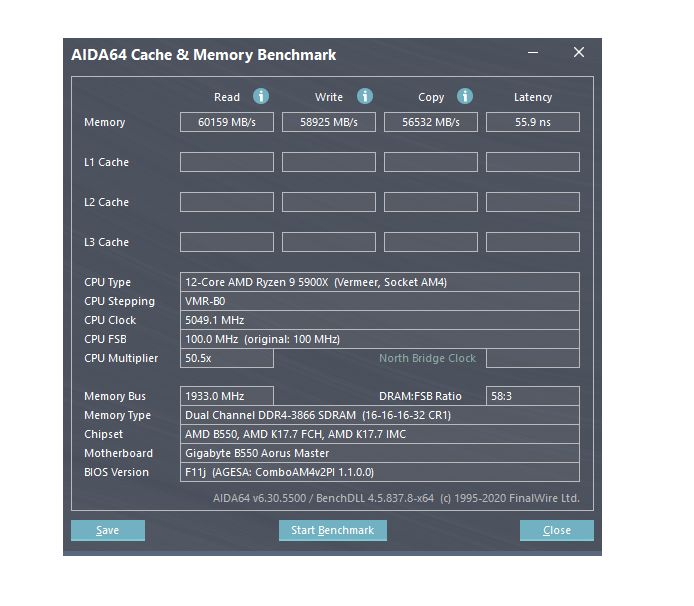This screenshot has width=694, height=606.
Task: Click the Write column header
Action: 329,97
